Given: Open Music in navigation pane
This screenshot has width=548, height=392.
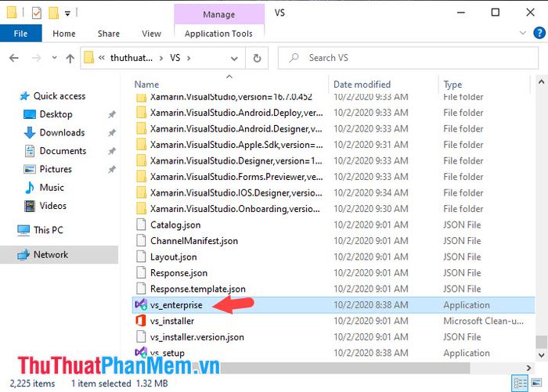Looking at the screenshot, I should (x=52, y=188).
